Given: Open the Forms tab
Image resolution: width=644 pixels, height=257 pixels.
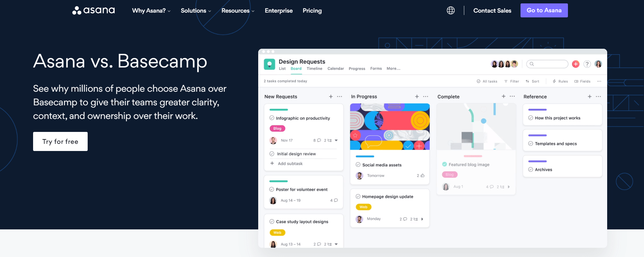Looking at the screenshot, I should (376, 69).
